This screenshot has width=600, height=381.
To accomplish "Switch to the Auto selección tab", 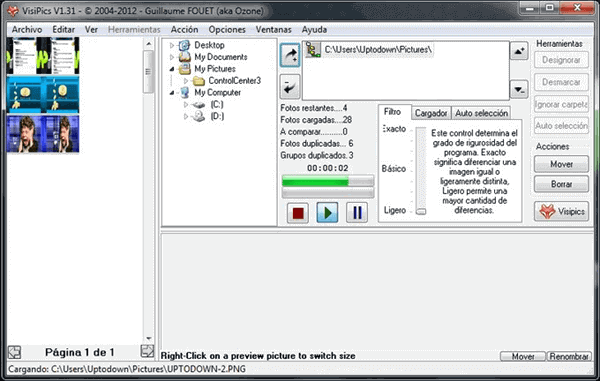I will tap(481, 113).
